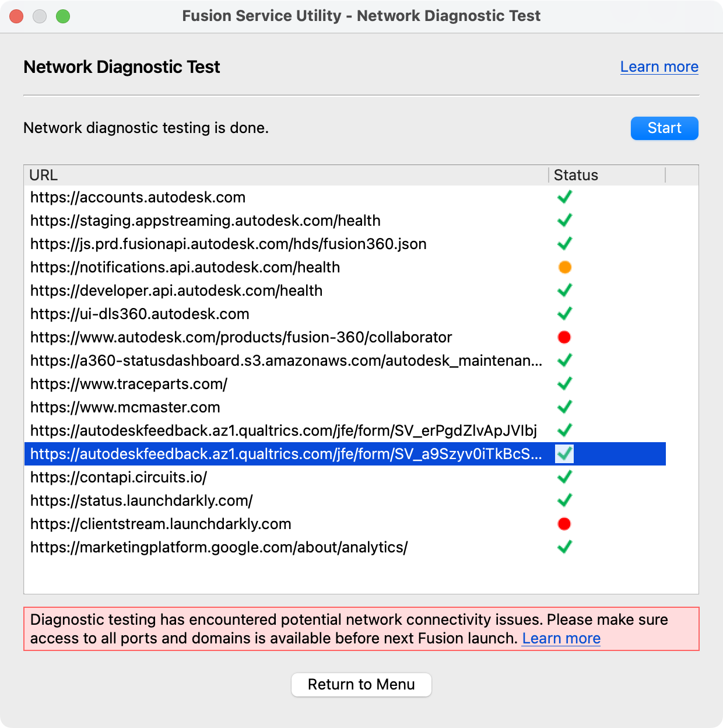
Task: Click the green checkmark for accounts.autodesk.com
Action: 564,197
